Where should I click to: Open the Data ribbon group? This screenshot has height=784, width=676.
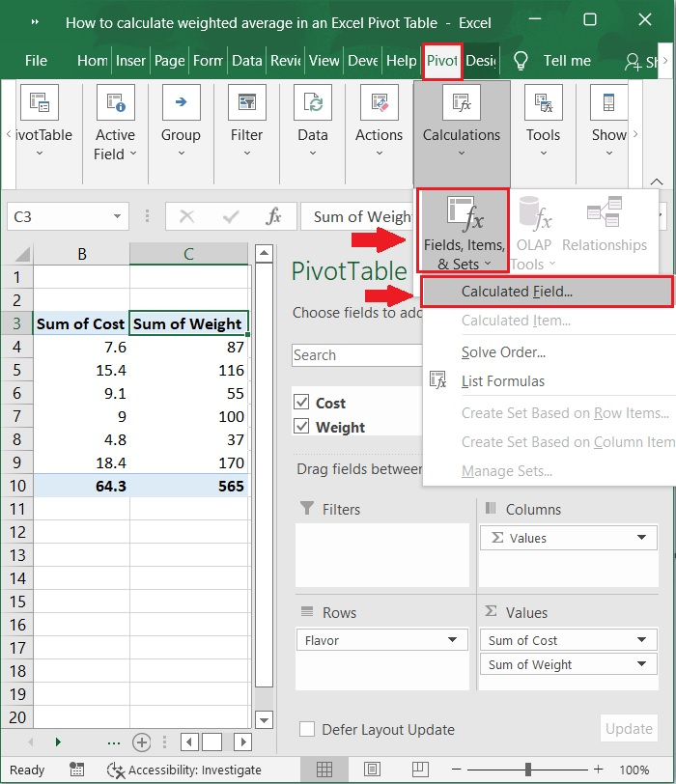click(313, 123)
